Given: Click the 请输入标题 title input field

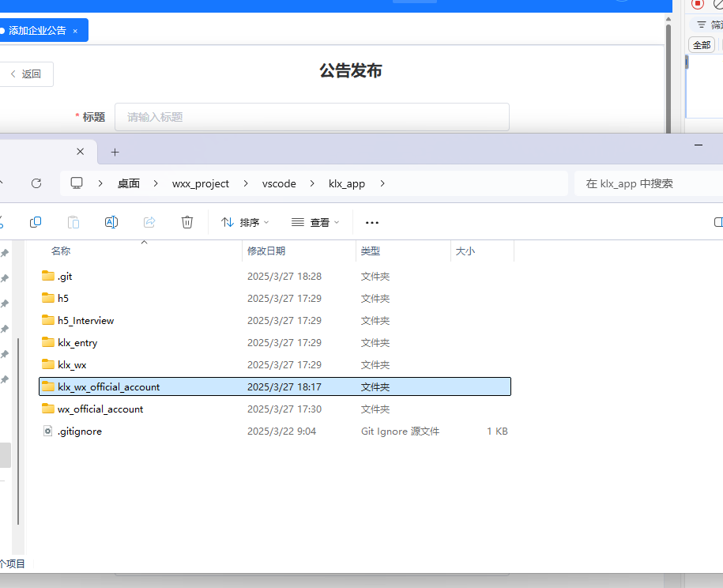Looking at the screenshot, I should (x=311, y=117).
